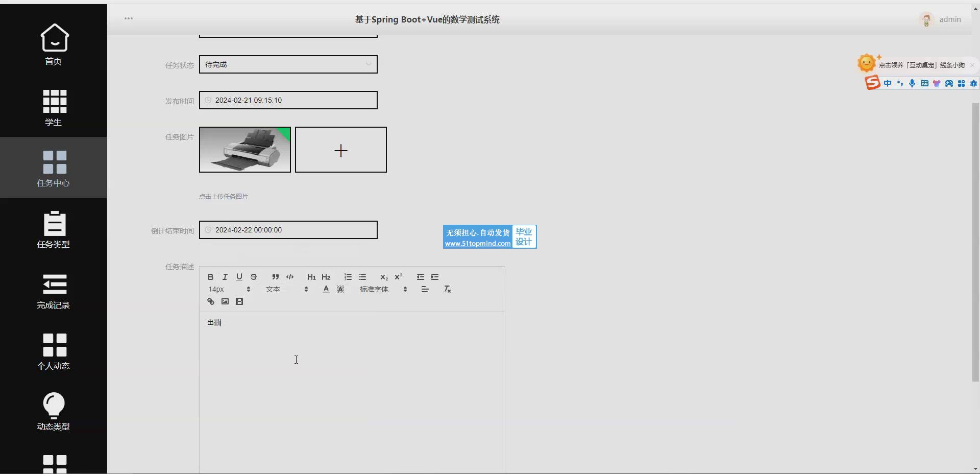Viewport: 980px width, 474px height.
Task: Insert a blockquote with the quote icon
Action: point(276,277)
